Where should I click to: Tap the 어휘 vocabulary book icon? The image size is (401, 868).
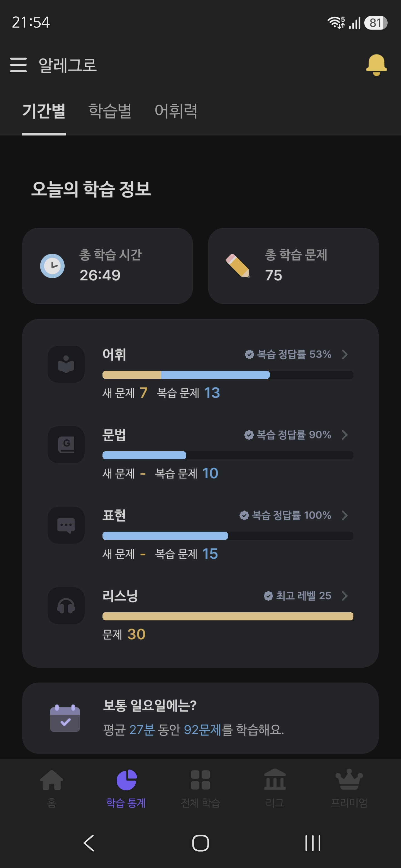pyautogui.click(x=66, y=364)
